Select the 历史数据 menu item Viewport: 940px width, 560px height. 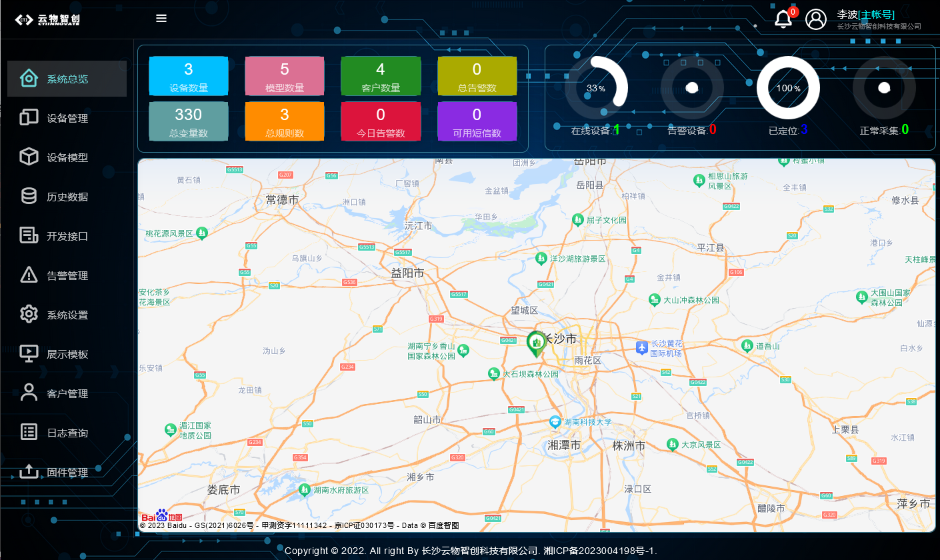pos(67,197)
